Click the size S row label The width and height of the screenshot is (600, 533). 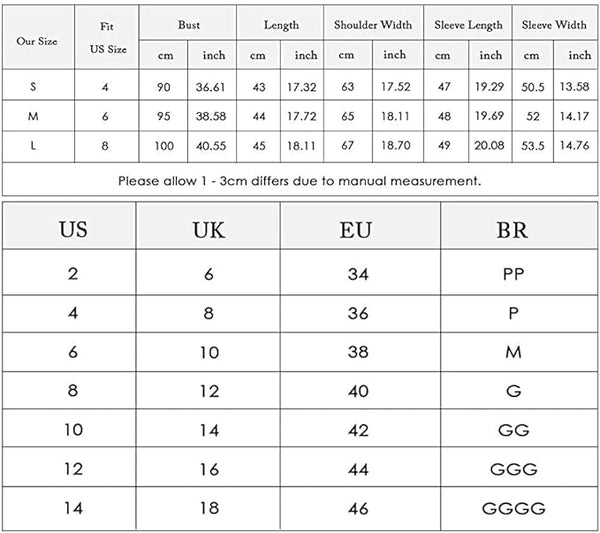pyautogui.click(x=33, y=87)
